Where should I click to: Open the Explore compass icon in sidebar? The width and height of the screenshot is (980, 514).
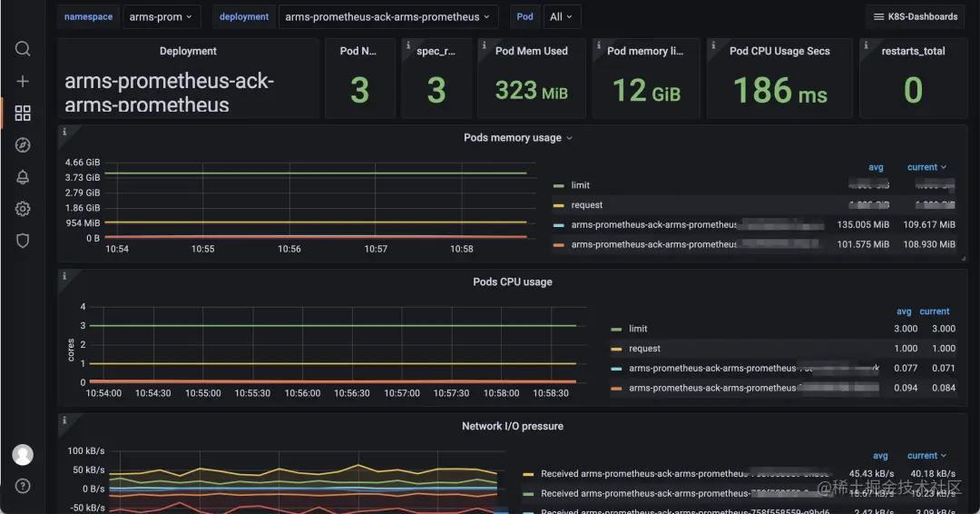(x=23, y=145)
